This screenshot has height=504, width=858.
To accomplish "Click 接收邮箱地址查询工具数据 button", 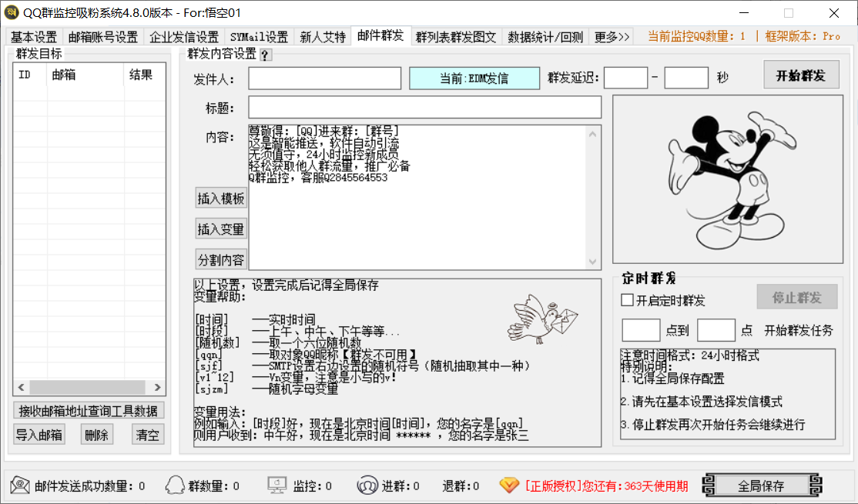I will (x=88, y=411).
